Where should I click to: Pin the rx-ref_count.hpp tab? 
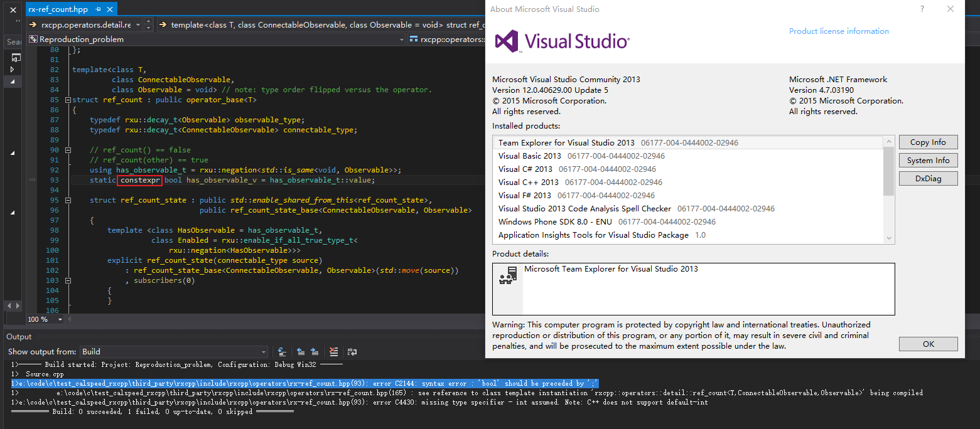coord(99,9)
